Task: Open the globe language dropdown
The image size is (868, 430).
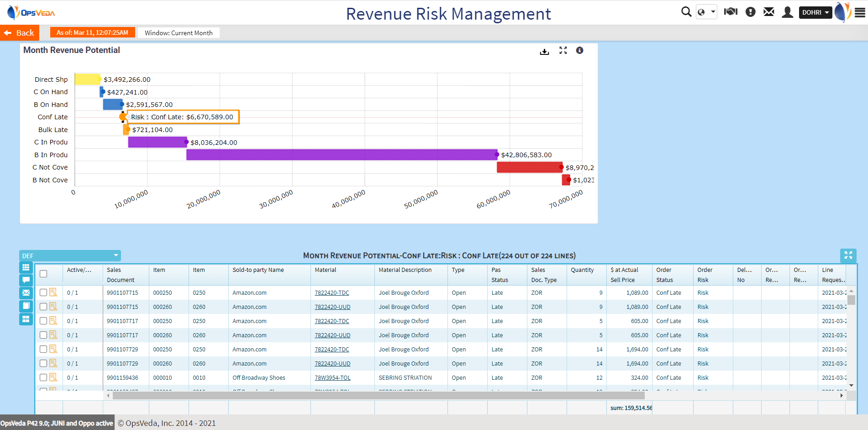Action: tap(706, 12)
